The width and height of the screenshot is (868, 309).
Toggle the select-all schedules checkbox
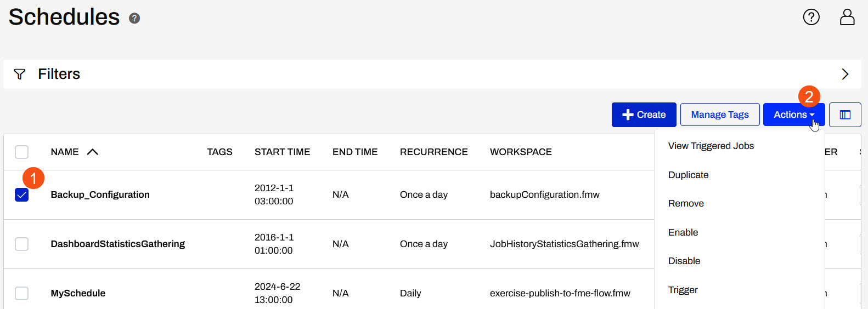[x=22, y=152]
